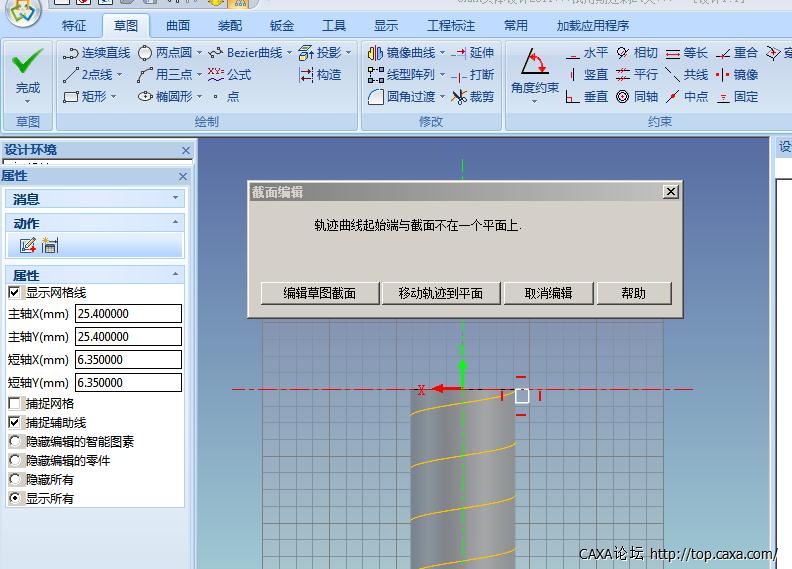Collapse the 属性 settings section arrow
The width and height of the screenshot is (792, 569).
[175, 274]
